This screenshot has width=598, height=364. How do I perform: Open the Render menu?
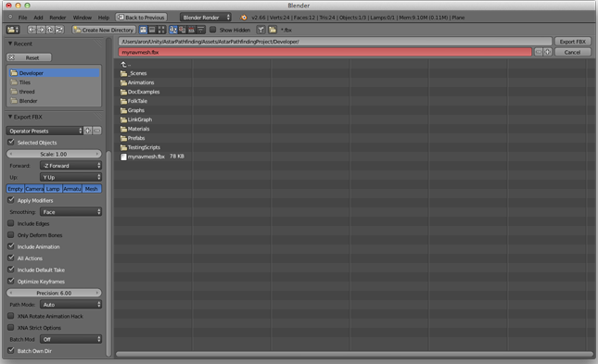[x=57, y=18]
